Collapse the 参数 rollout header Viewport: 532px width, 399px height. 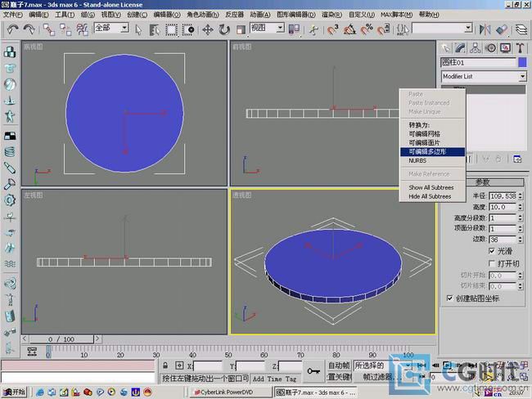[x=482, y=182]
